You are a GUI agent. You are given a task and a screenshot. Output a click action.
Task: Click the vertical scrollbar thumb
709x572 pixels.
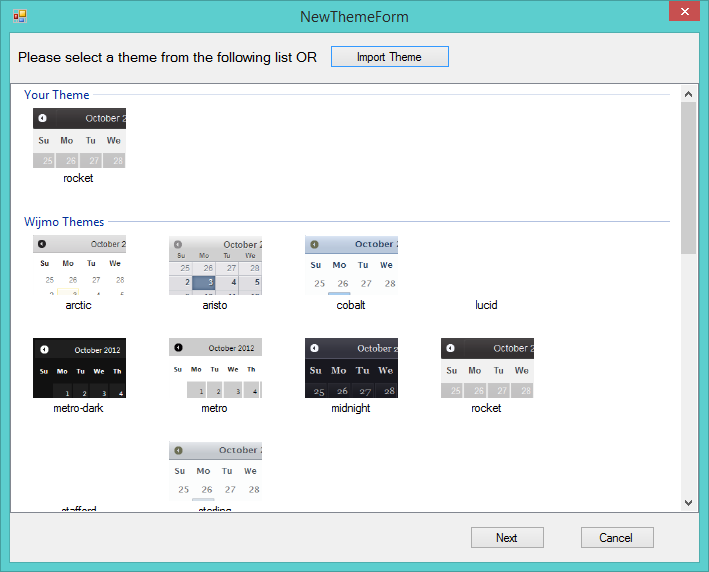pos(688,178)
